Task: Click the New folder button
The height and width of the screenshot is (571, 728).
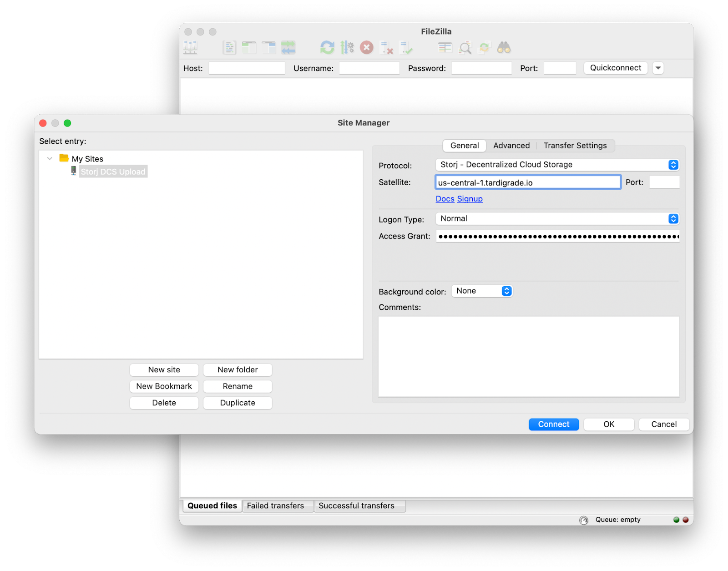Action: pos(238,370)
